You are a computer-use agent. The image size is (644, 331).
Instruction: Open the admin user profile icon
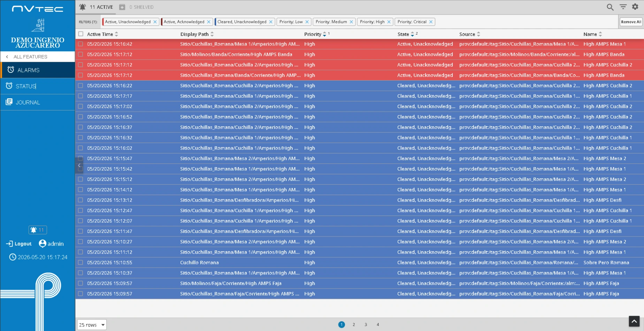click(x=43, y=243)
